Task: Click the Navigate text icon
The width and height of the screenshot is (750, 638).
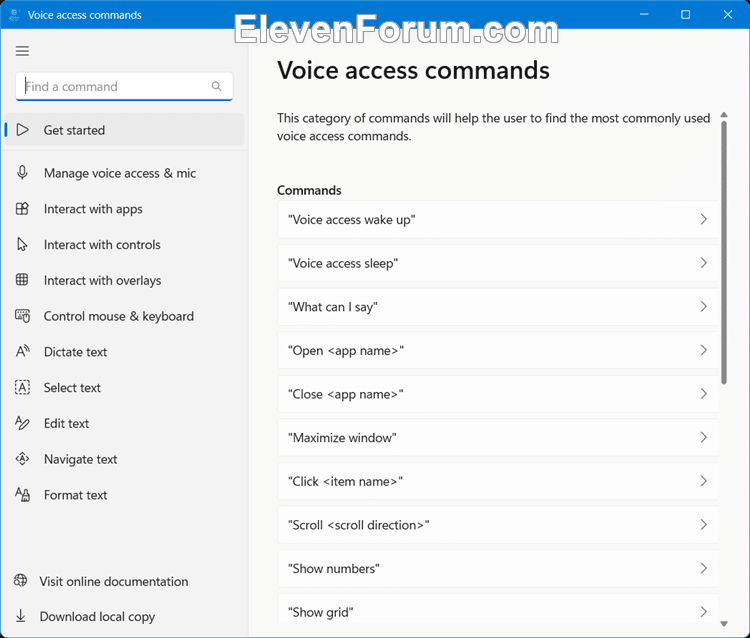Action: [22, 459]
